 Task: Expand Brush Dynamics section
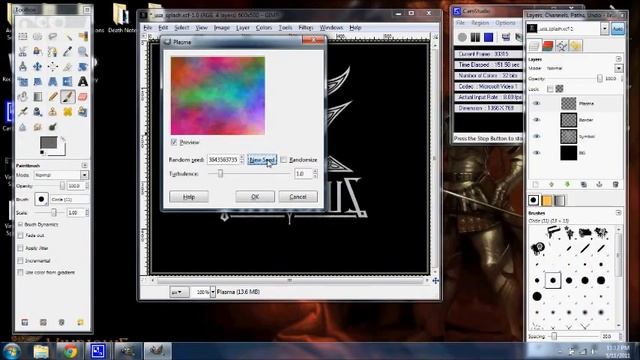pos(20,224)
